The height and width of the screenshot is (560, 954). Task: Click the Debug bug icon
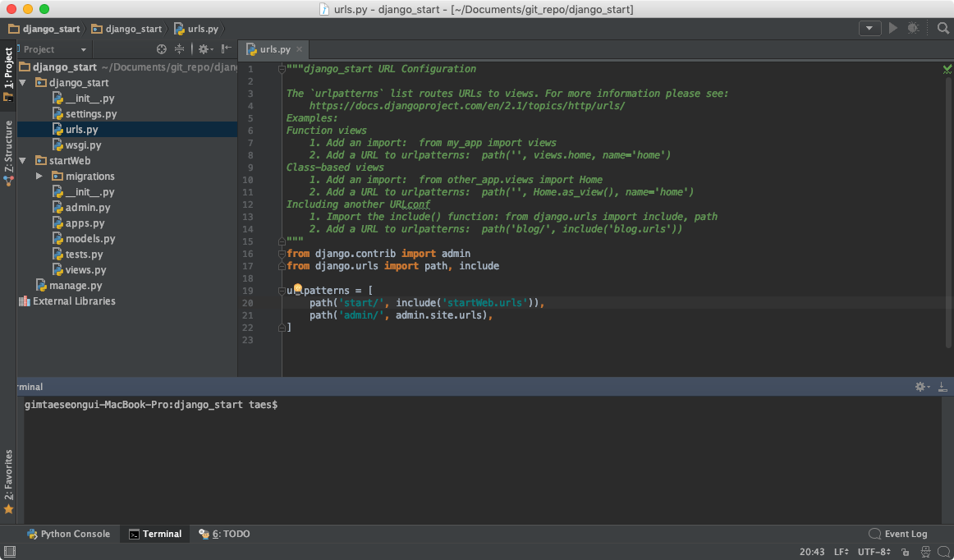click(913, 28)
